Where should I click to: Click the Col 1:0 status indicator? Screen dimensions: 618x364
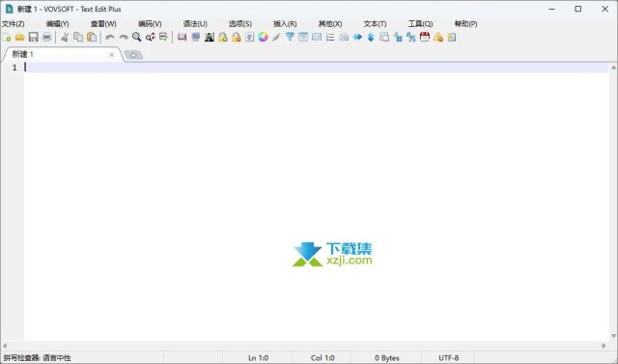click(323, 358)
